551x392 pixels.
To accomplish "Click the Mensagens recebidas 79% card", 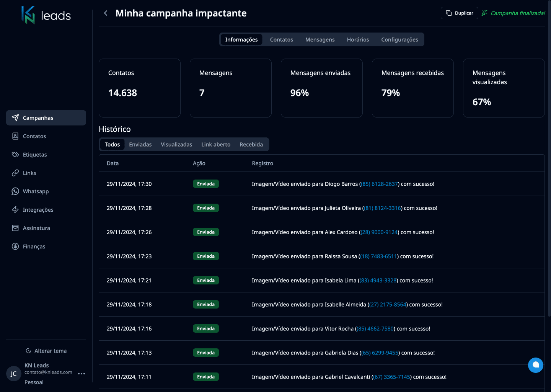I will 413,88.
